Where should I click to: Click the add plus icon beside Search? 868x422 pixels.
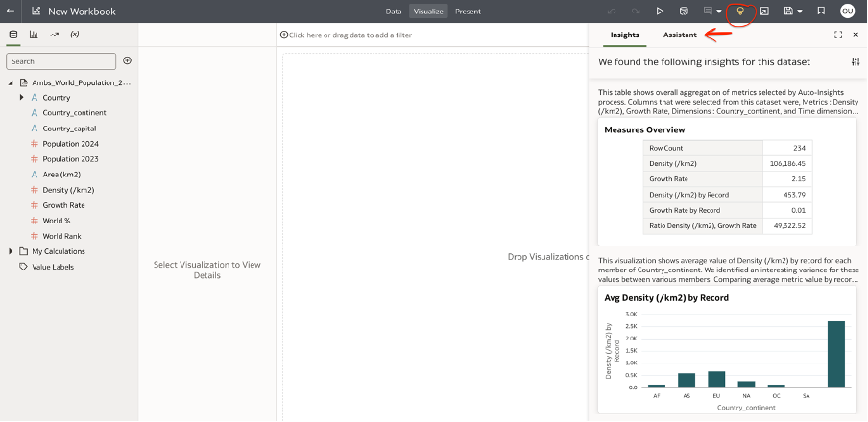click(127, 60)
